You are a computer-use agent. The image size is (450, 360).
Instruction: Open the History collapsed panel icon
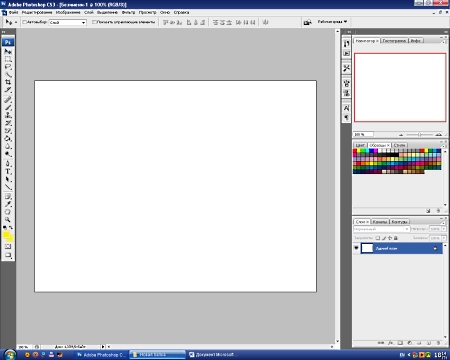346,44
